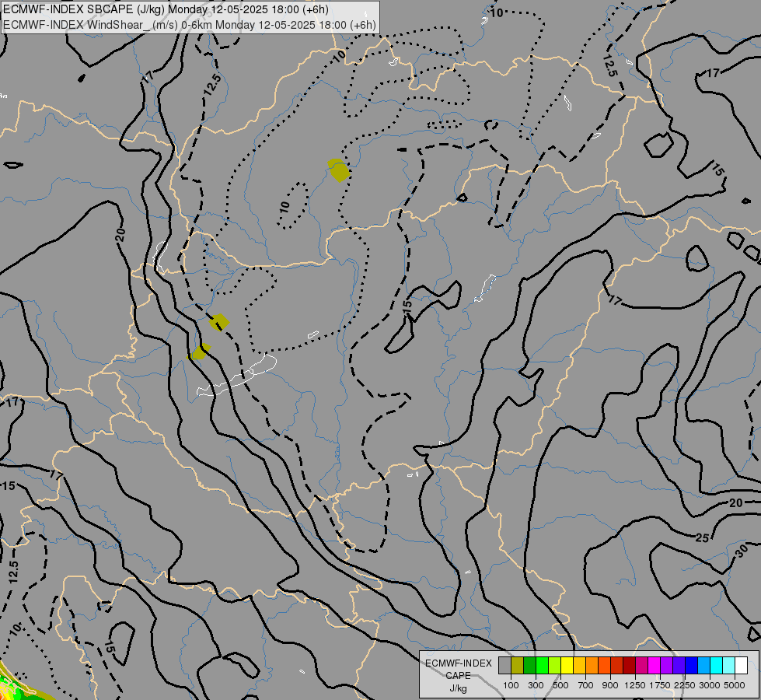Screen dimensions: 761x700
Task: Click the 2250 legend tick label
Action: (x=685, y=685)
